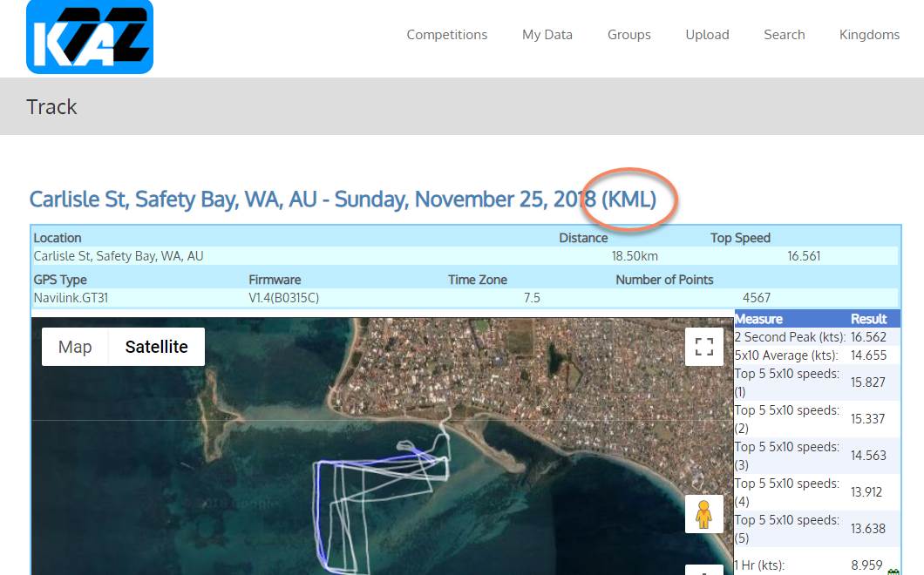Enter fullscreen map view
The width and height of the screenshot is (924, 575).
point(703,347)
